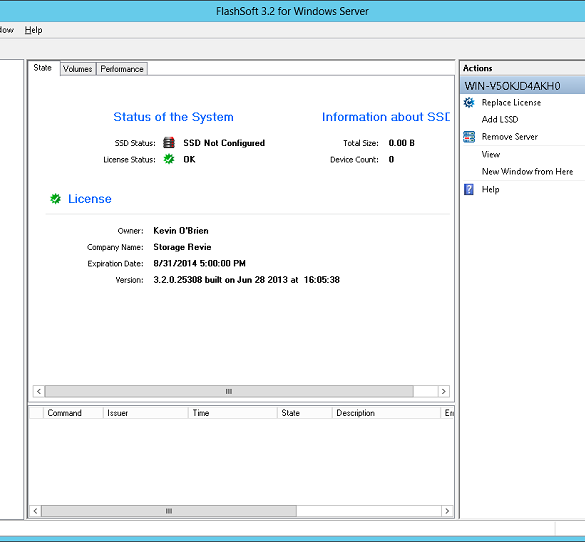585x542 pixels.
Task: Click left arrow of state panel scrollbar
Action: tap(39, 391)
